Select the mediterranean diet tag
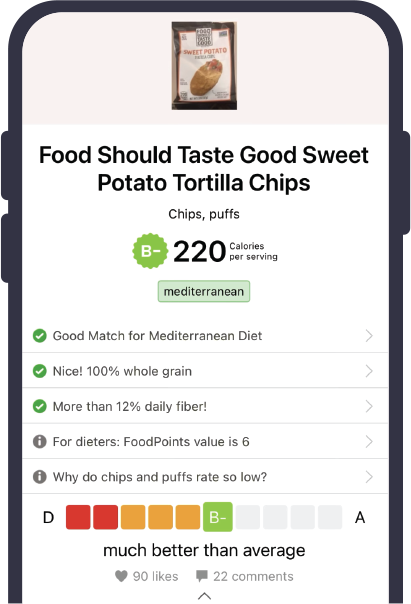 click(204, 291)
